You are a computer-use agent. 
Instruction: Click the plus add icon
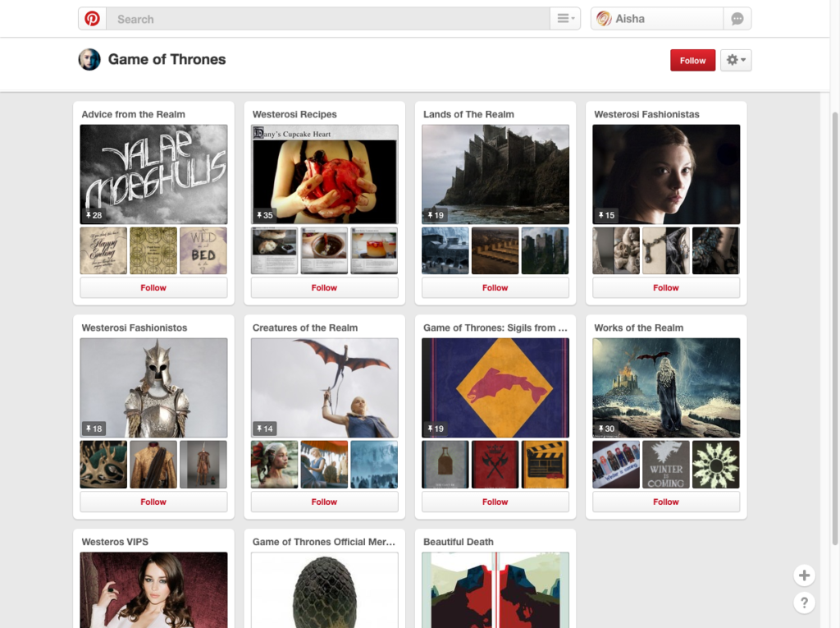coord(804,575)
